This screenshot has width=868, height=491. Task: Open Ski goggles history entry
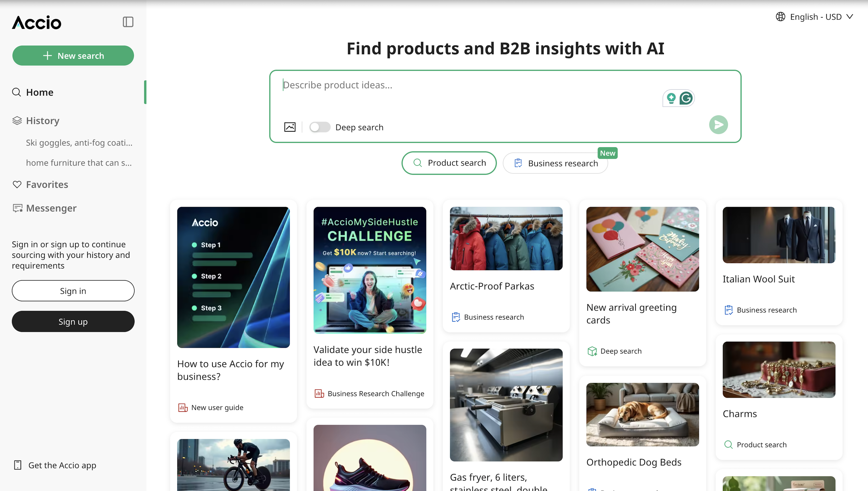click(79, 143)
